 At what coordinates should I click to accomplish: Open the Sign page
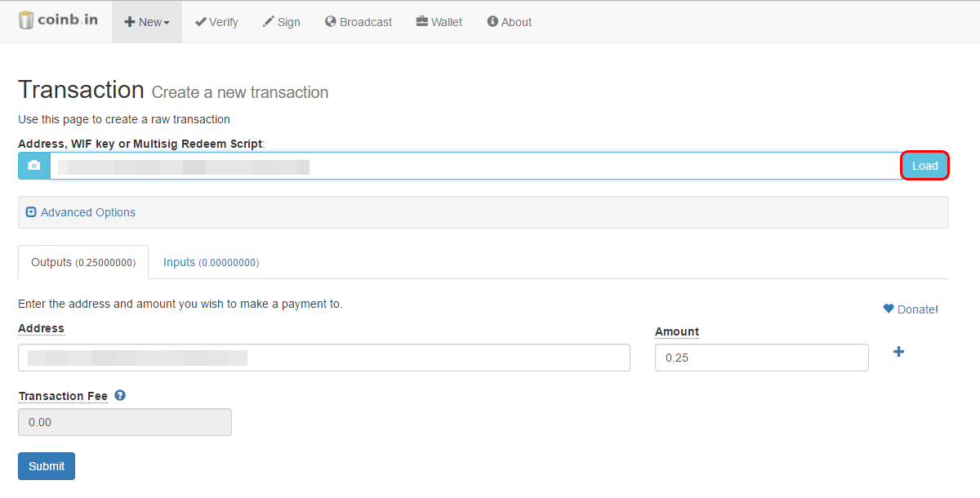pyautogui.click(x=281, y=22)
